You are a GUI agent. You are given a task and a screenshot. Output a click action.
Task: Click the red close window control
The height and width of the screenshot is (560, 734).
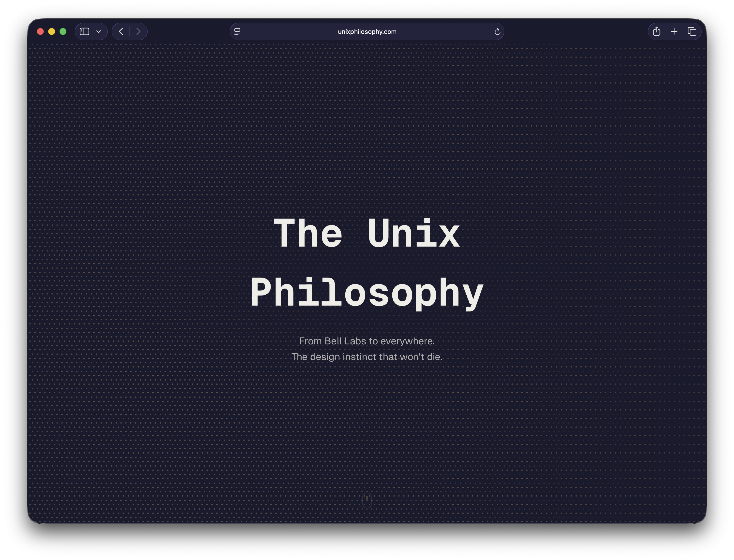coord(40,31)
